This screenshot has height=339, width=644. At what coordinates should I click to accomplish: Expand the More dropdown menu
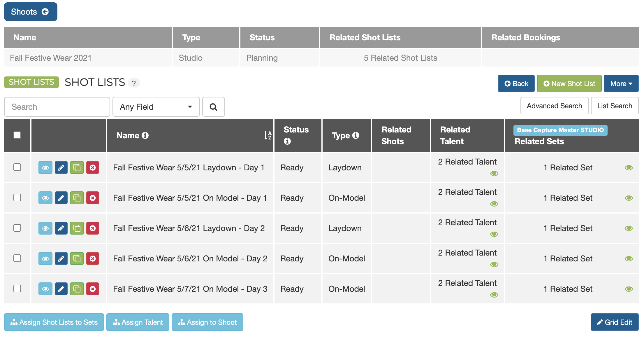click(x=621, y=84)
